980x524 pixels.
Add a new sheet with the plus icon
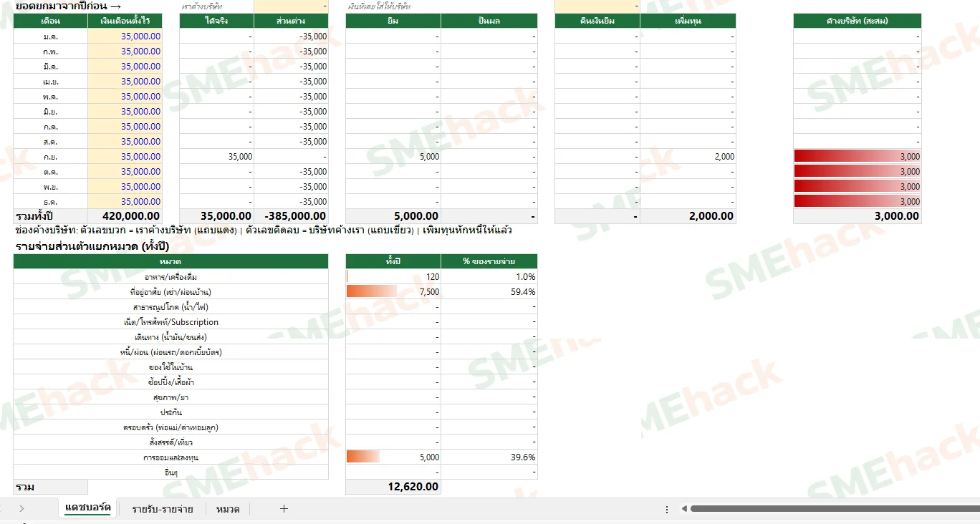tap(284, 509)
